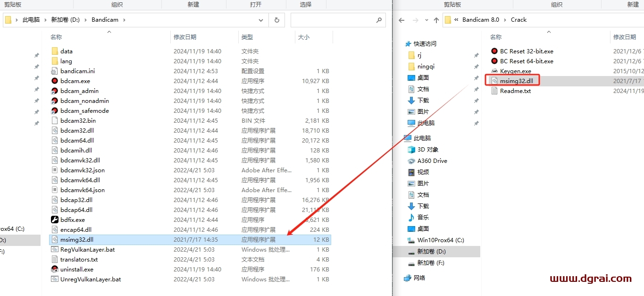Expand the 新加卷 (D:) breadcrumb chevron
This screenshot has width=644, height=296.
click(x=85, y=20)
